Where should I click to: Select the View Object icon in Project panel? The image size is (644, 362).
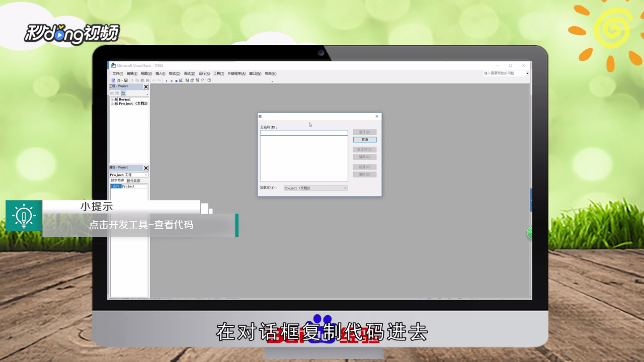click(117, 93)
